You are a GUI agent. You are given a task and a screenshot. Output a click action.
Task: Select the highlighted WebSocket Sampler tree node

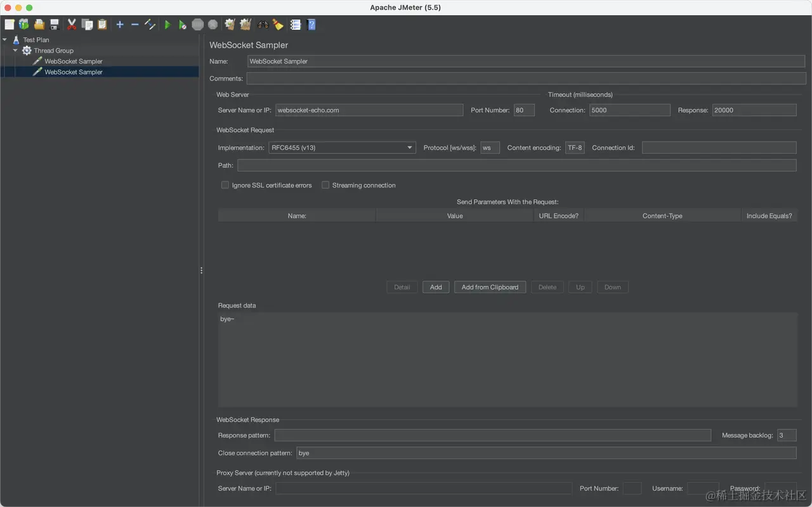[x=74, y=72]
